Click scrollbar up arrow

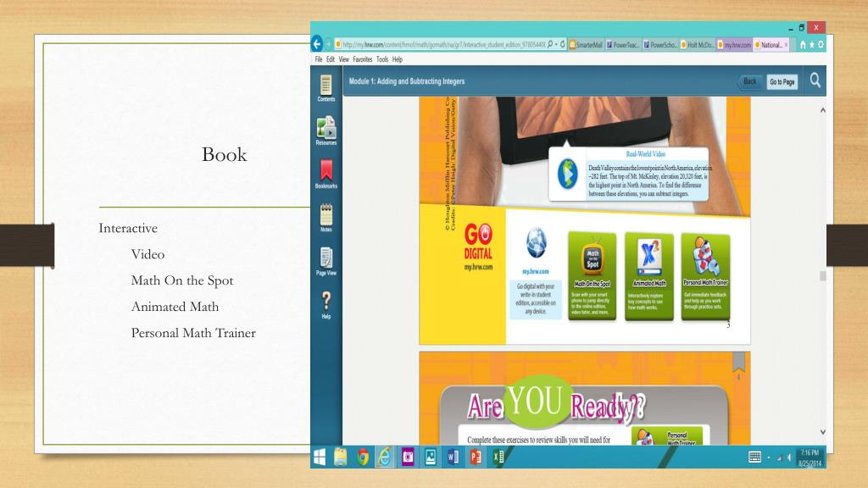(822, 110)
